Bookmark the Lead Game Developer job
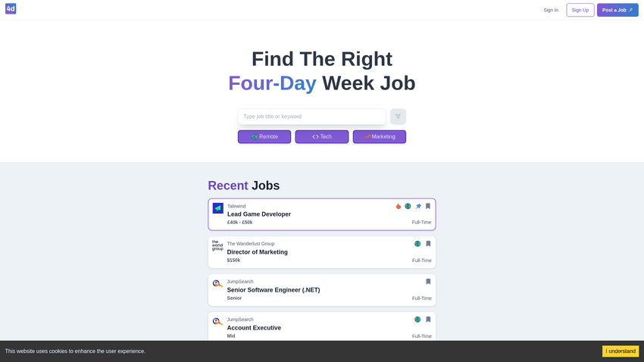 (x=428, y=206)
